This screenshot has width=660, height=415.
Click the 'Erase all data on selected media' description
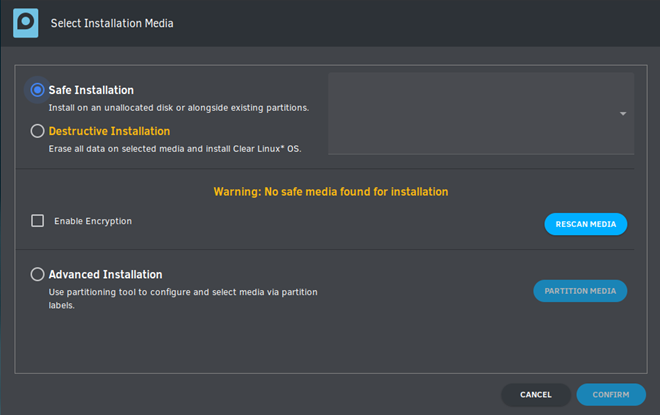[175, 149]
